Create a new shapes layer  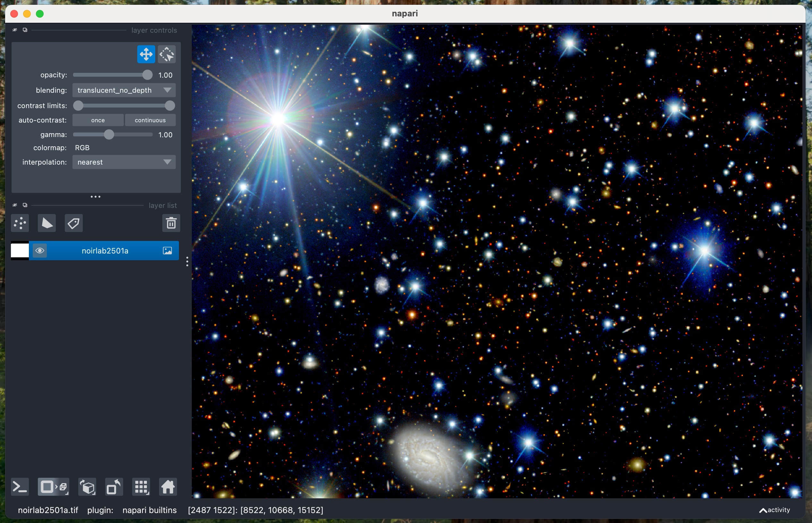click(47, 223)
